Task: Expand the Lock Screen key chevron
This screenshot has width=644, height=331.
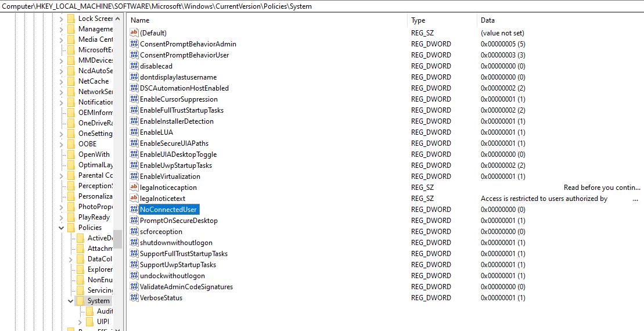Action: [61, 19]
